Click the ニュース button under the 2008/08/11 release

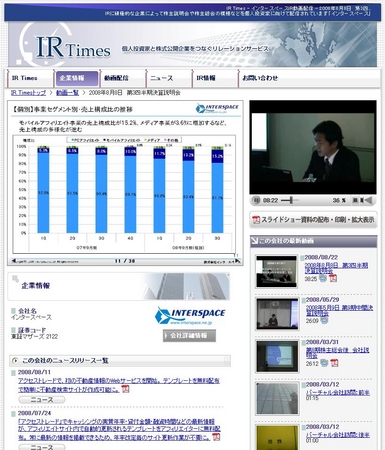42,400
